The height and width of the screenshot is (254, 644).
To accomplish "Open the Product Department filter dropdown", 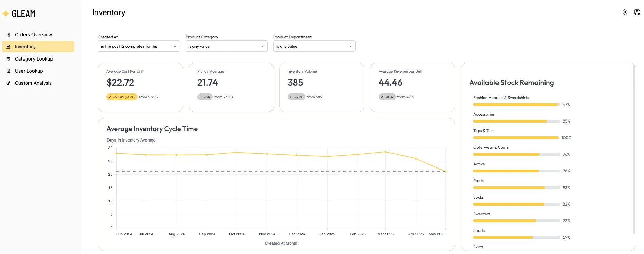I will coord(314,46).
